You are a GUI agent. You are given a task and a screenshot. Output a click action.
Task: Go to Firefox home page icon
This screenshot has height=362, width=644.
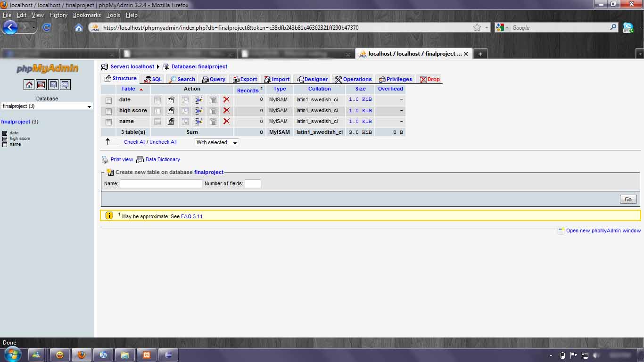(79, 27)
